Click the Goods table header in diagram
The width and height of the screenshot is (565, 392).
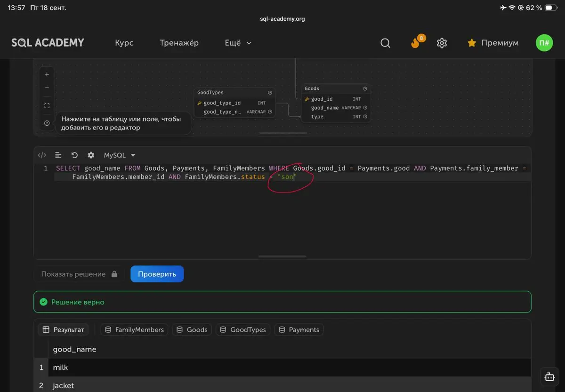335,88
